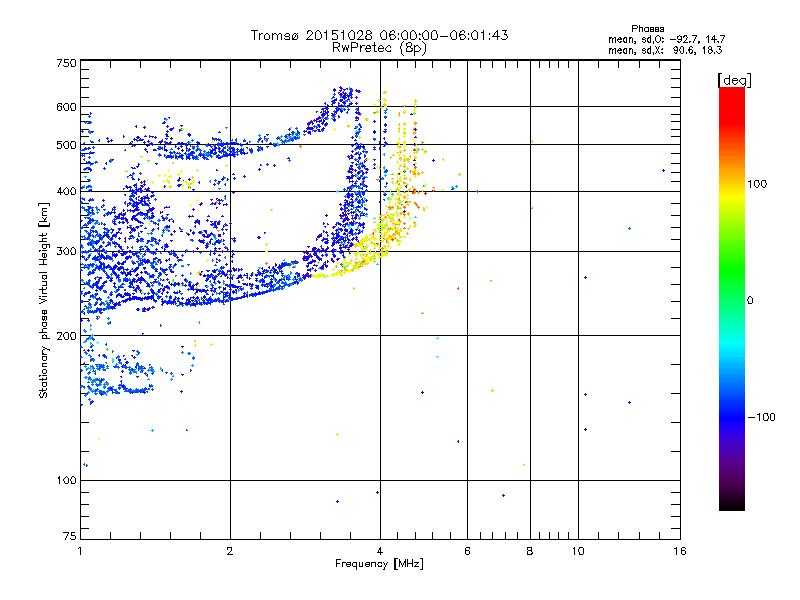Screen dimensions: 800x600
Task: Click the y-axis label '500'
Action: coord(66,145)
